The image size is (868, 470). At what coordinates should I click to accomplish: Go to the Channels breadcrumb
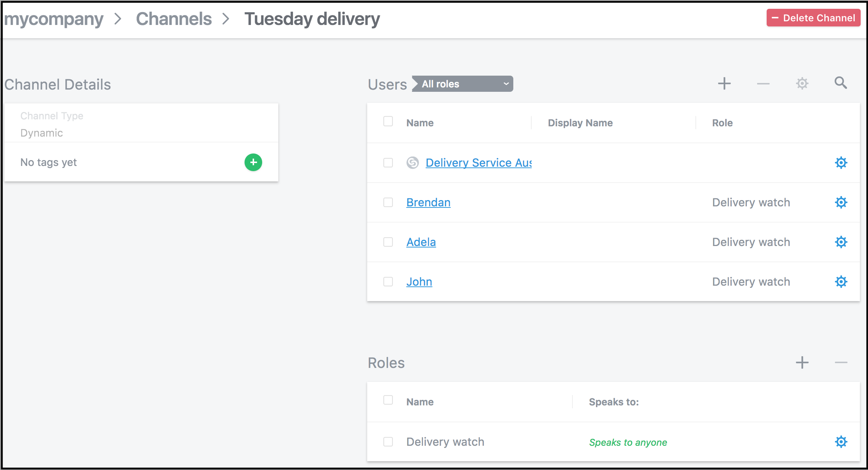tap(174, 19)
